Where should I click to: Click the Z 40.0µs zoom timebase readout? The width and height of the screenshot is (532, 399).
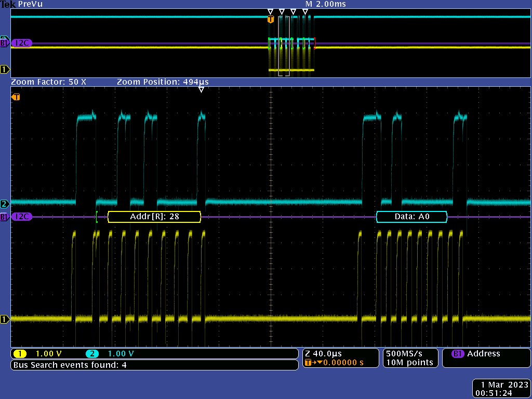[x=324, y=354]
